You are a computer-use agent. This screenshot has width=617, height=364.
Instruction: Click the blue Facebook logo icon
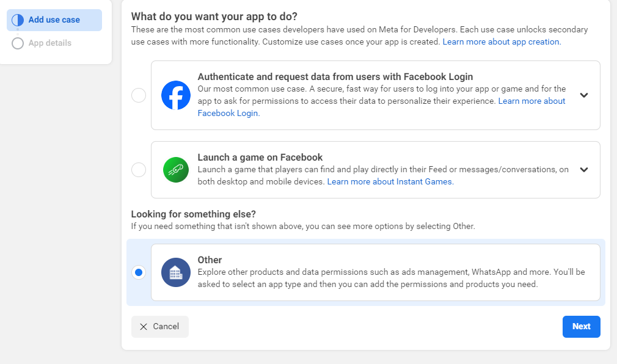176,95
